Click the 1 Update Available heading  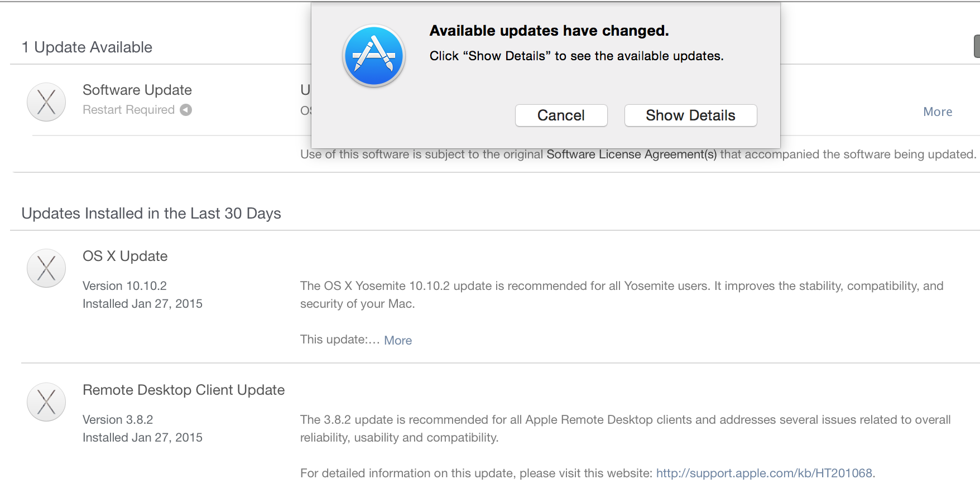point(87,47)
